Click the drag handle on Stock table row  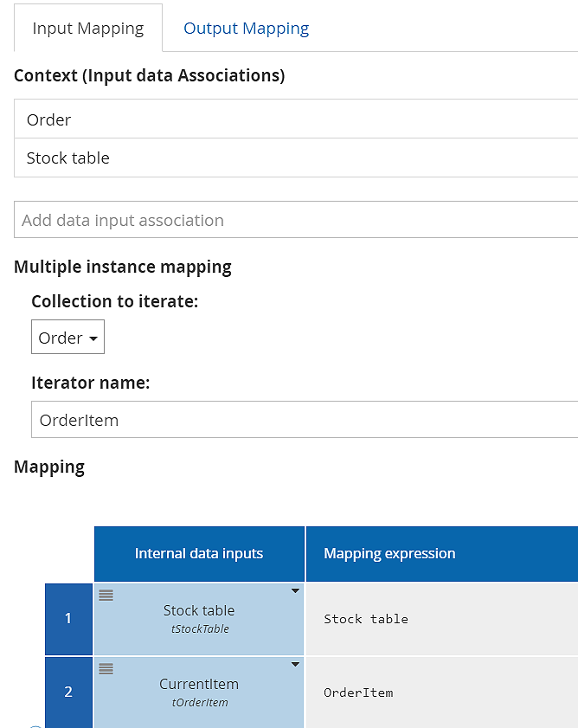(106, 595)
